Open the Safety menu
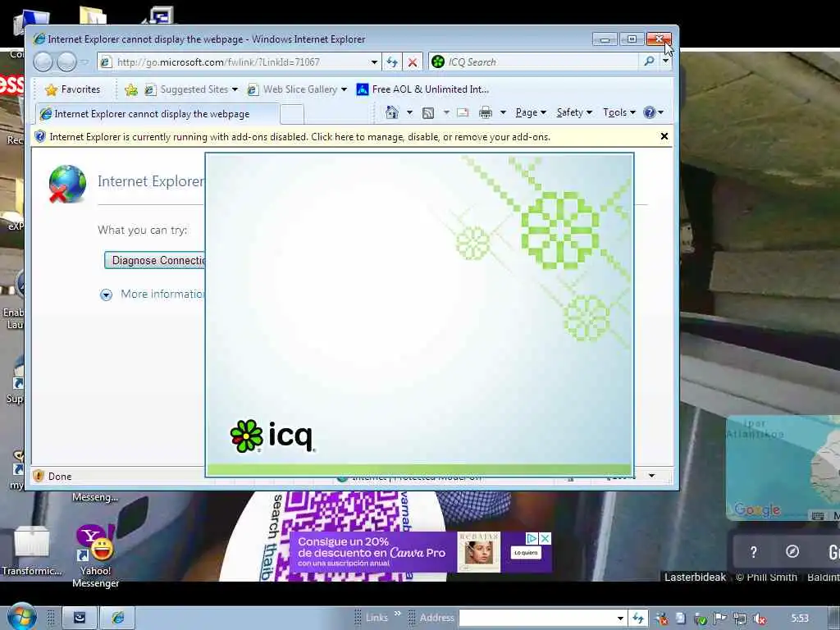The width and height of the screenshot is (840, 630). pos(573,112)
